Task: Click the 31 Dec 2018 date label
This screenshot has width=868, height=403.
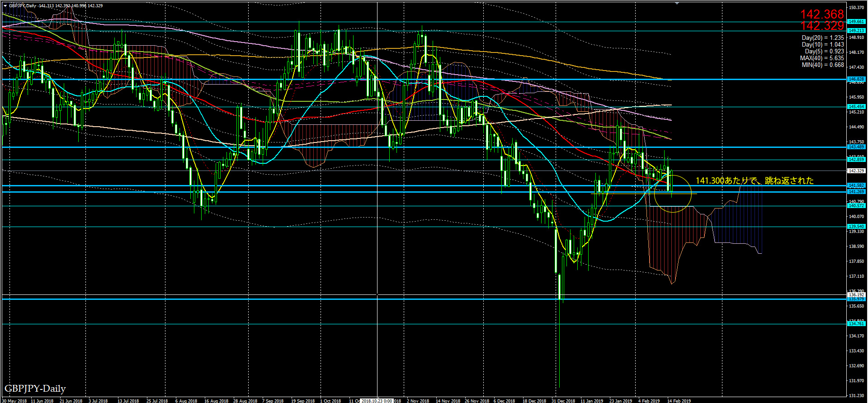Action: tap(563, 401)
